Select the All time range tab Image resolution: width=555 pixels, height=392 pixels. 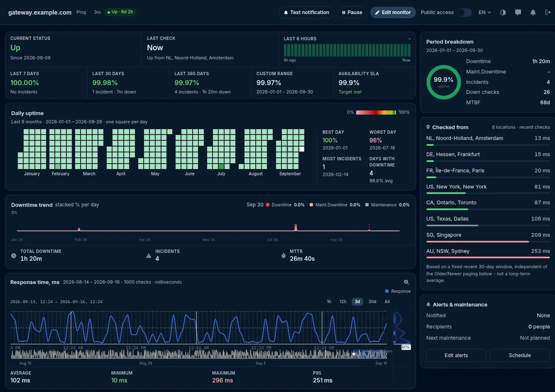pyautogui.click(x=387, y=302)
